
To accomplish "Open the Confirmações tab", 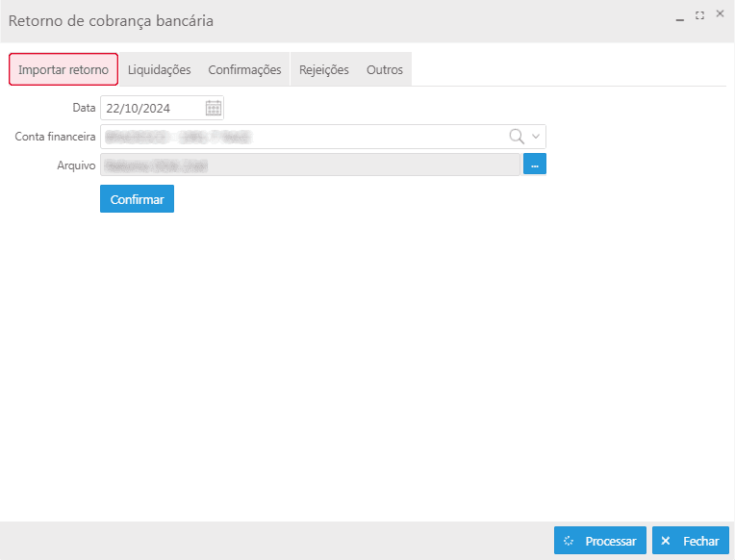I will click(x=244, y=69).
